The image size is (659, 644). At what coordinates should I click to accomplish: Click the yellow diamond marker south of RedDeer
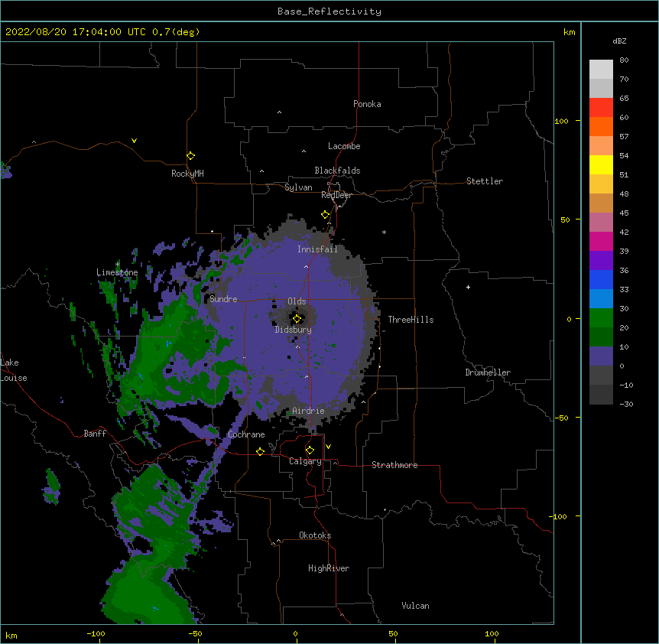point(326,215)
